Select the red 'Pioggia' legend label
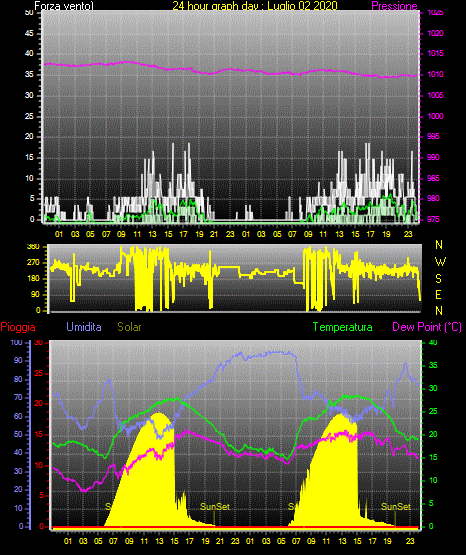 coord(18,327)
